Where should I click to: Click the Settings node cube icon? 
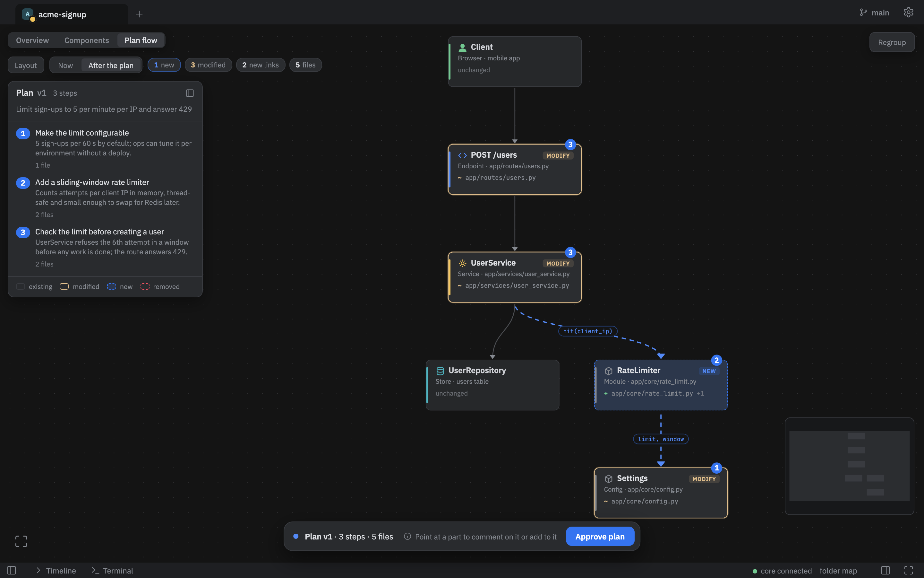coord(609,478)
